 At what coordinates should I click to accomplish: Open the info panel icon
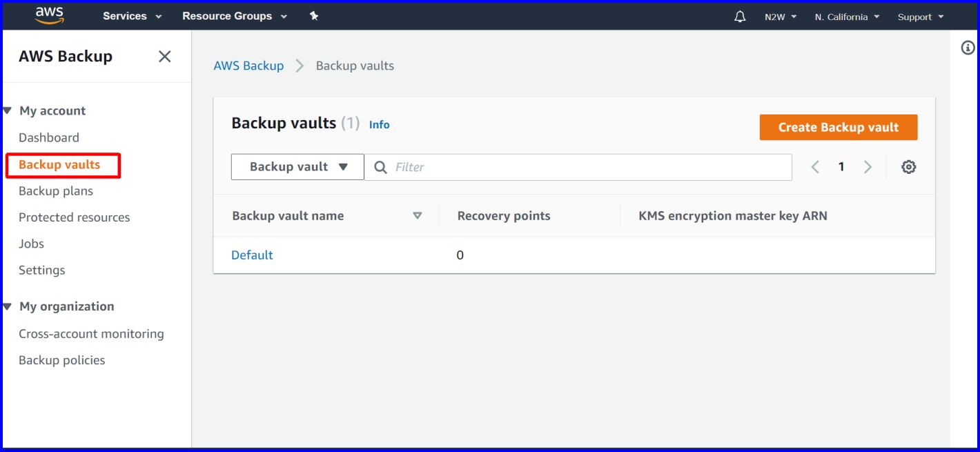pyautogui.click(x=968, y=48)
